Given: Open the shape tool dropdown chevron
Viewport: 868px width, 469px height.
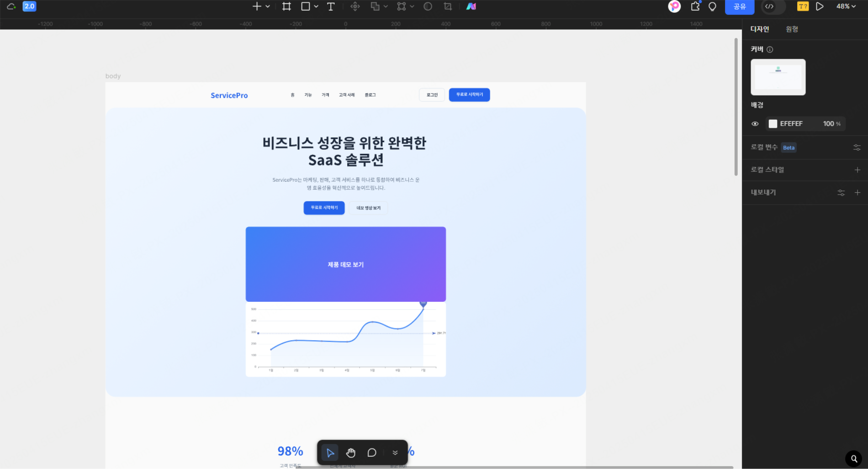Looking at the screenshot, I should tap(316, 6).
